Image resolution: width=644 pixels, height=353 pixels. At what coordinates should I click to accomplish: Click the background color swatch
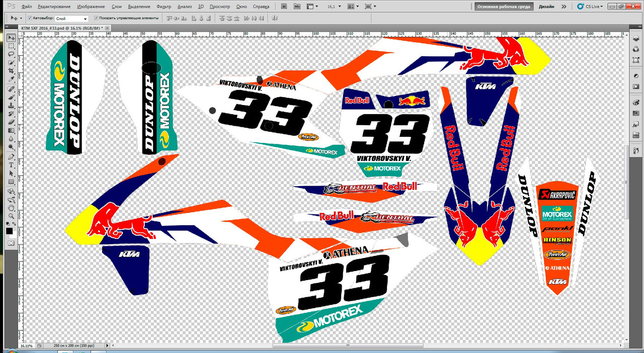(x=14, y=235)
